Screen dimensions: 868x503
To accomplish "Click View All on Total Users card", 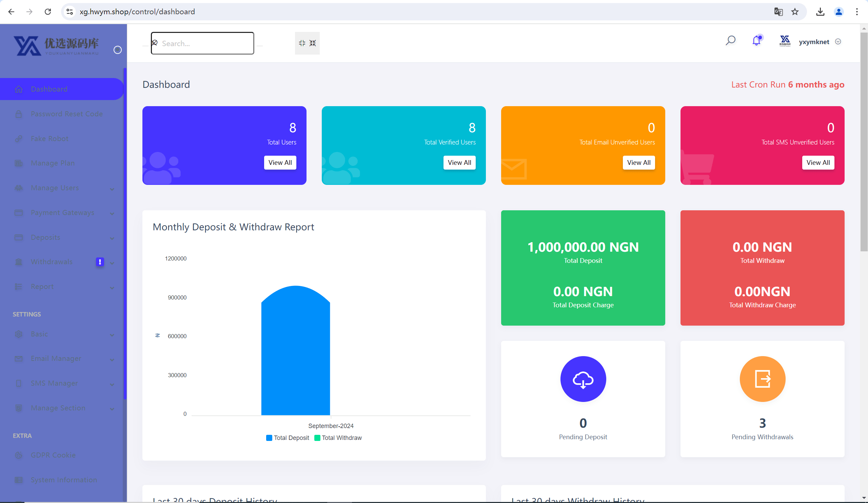I will tap(280, 162).
